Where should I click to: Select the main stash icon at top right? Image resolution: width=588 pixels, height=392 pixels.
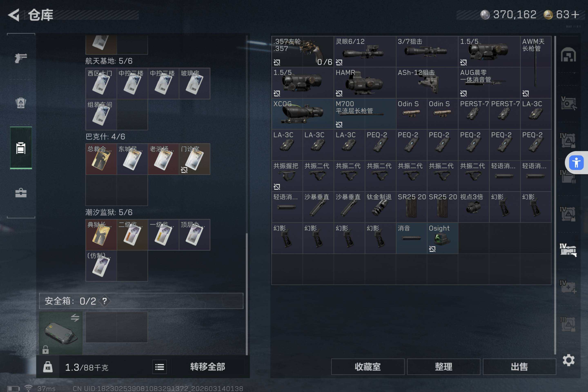pyautogui.click(x=568, y=55)
